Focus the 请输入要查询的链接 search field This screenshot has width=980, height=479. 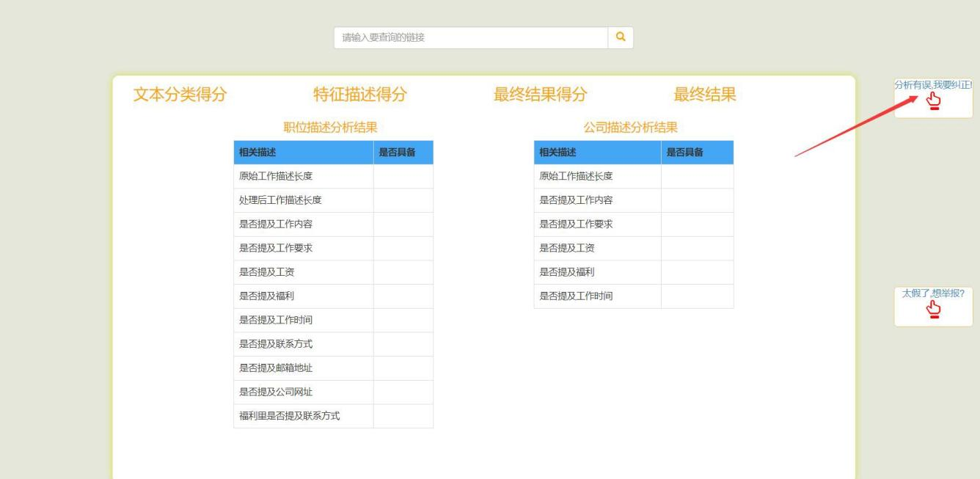click(471, 38)
